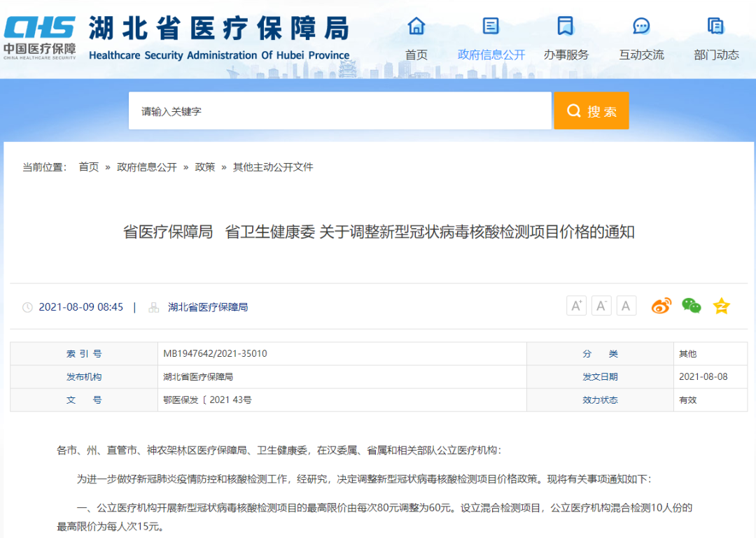Image resolution: width=756 pixels, height=538 pixels.
Task: Add to favorites with star icon
Action: [x=721, y=306]
